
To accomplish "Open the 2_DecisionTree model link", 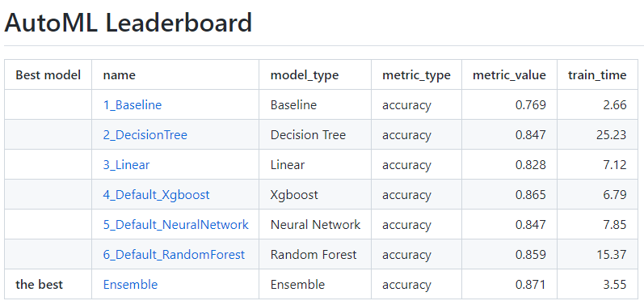I will point(145,135).
